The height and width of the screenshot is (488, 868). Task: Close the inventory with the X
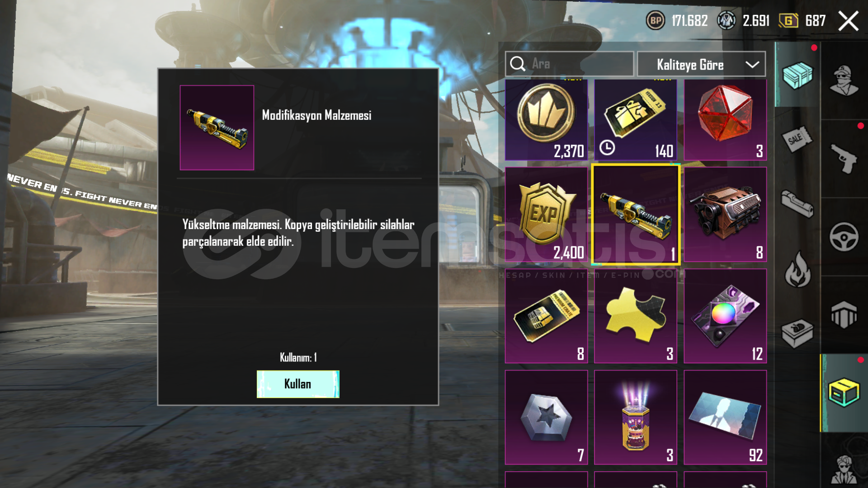tap(848, 21)
